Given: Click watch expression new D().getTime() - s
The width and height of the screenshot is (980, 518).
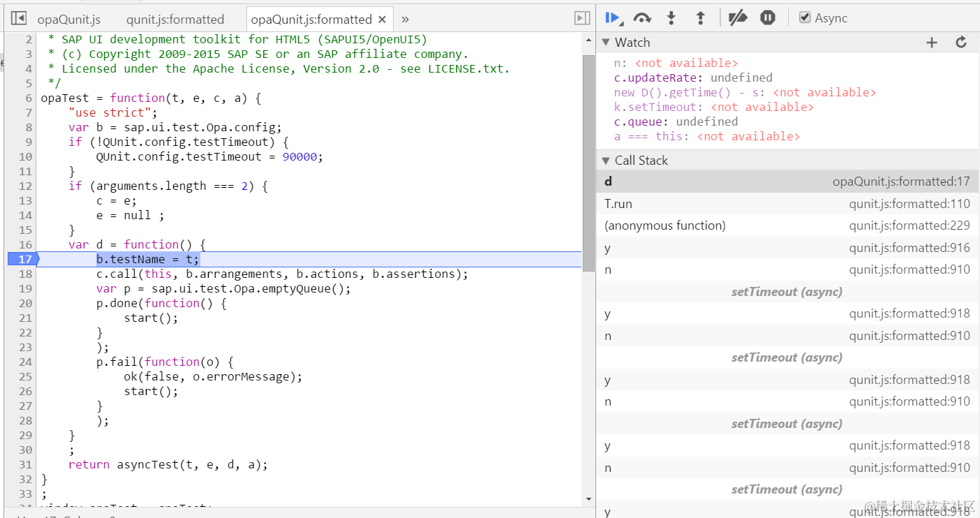Looking at the screenshot, I should coord(745,92).
